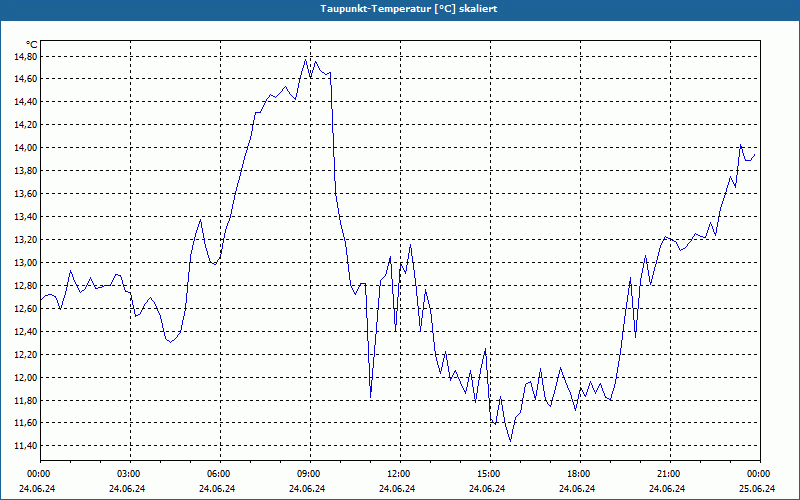Select the 13,20 y-axis label
This screenshot has width=800, height=500.
(25, 240)
